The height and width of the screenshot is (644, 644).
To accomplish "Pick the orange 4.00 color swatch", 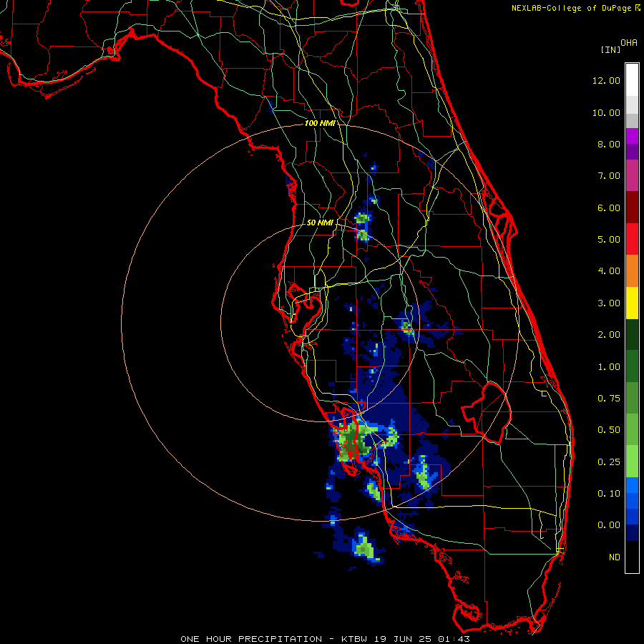I will pos(632,270).
